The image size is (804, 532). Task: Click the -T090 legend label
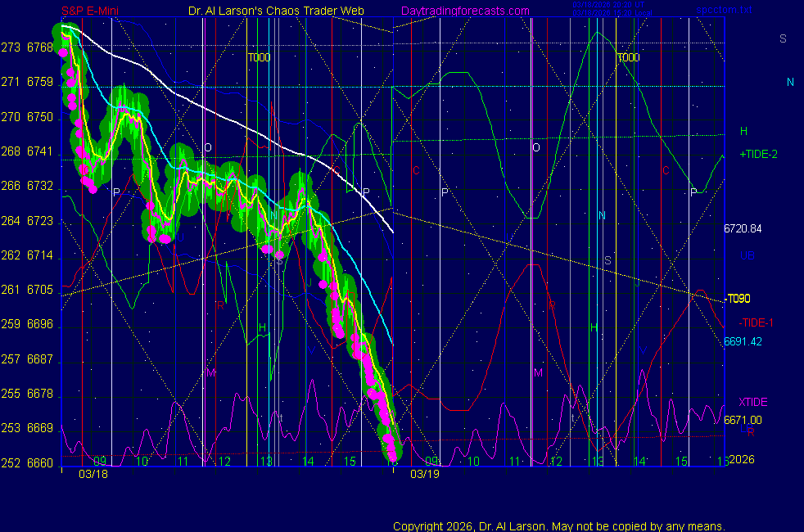pos(738,299)
